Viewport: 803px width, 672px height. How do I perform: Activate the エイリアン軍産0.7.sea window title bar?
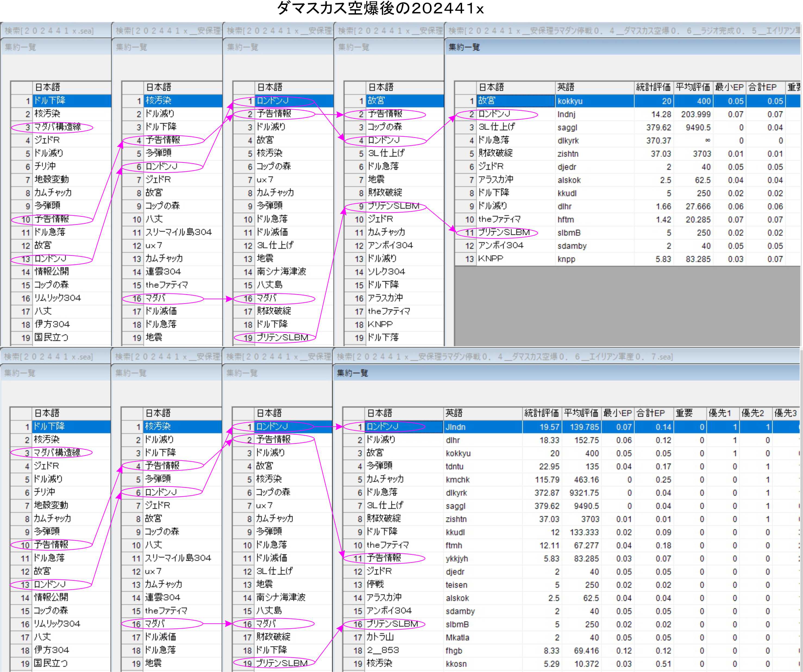click(x=566, y=357)
